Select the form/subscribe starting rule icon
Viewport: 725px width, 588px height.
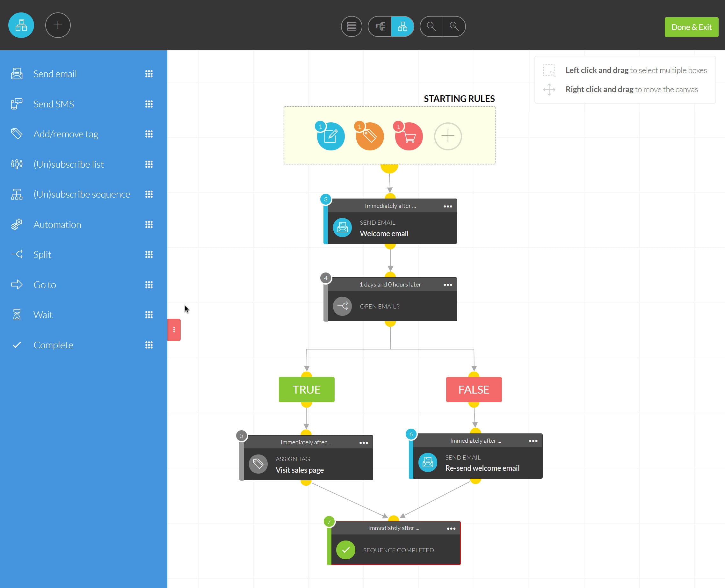click(331, 135)
